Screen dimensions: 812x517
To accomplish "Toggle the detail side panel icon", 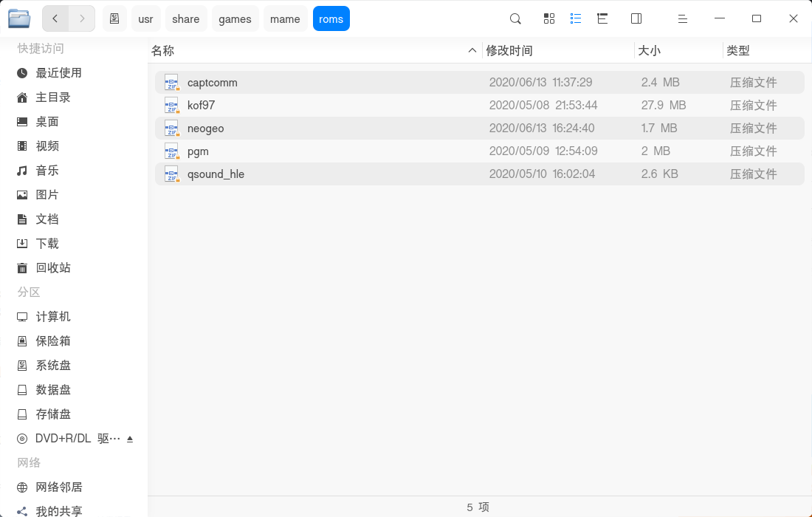I will tap(636, 18).
